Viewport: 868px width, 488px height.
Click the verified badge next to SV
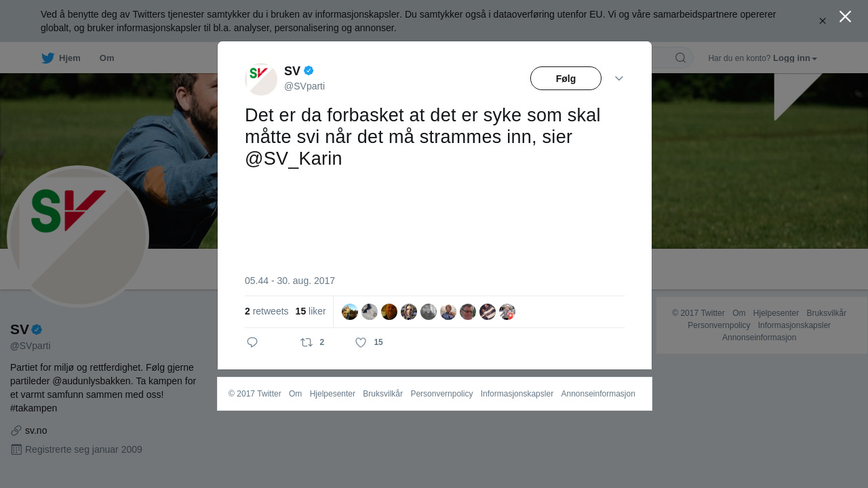309,70
